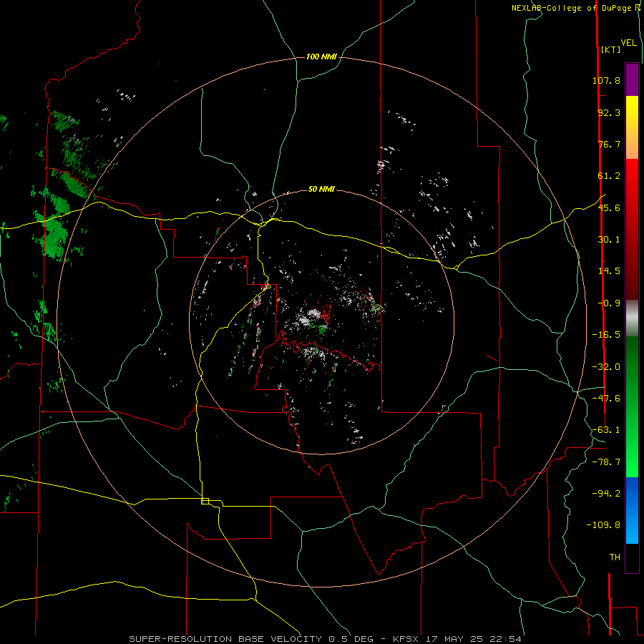
Task: Click the 45.6 legend value
Action: [609, 208]
